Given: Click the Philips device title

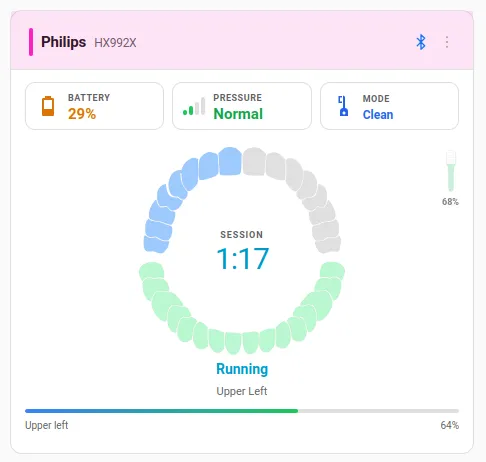Looking at the screenshot, I should click(x=63, y=42).
